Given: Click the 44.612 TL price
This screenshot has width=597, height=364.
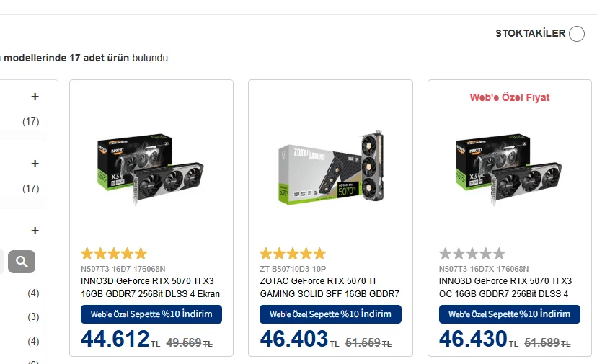Looking at the screenshot, I should pyautogui.click(x=115, y=339).
